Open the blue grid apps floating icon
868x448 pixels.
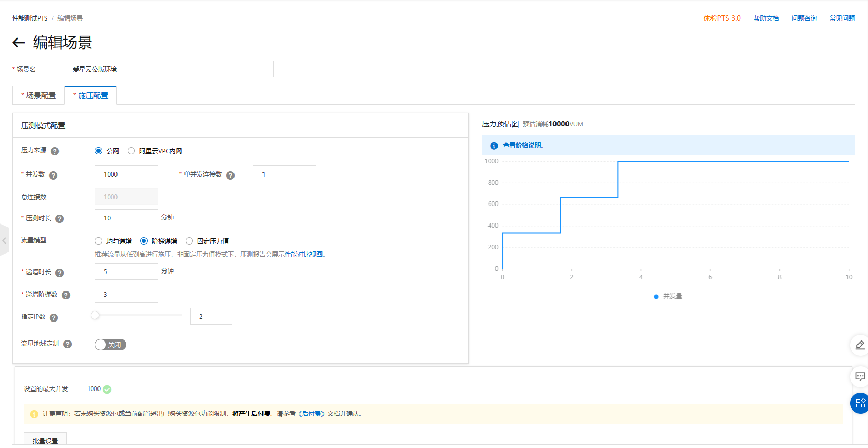[860, 403]
